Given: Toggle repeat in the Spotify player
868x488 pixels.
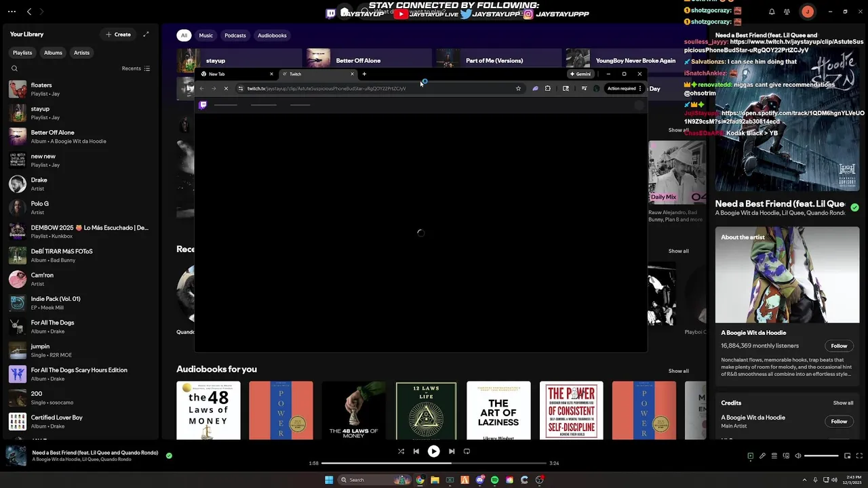Looking at the screenshot, I should point(467,451).
